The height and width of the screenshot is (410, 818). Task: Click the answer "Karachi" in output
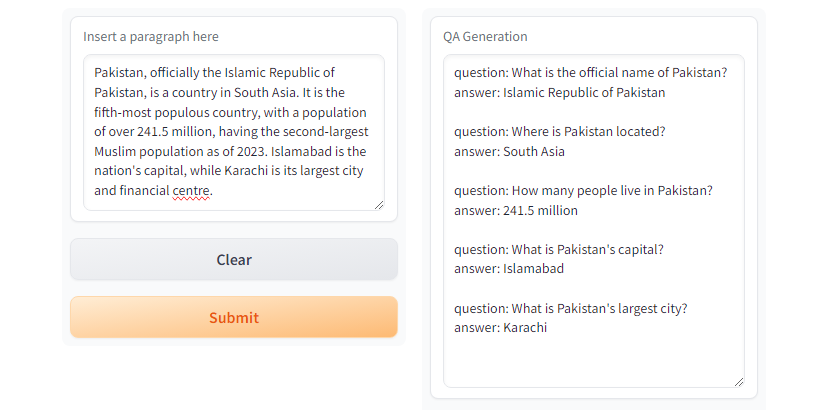point(525,328)
